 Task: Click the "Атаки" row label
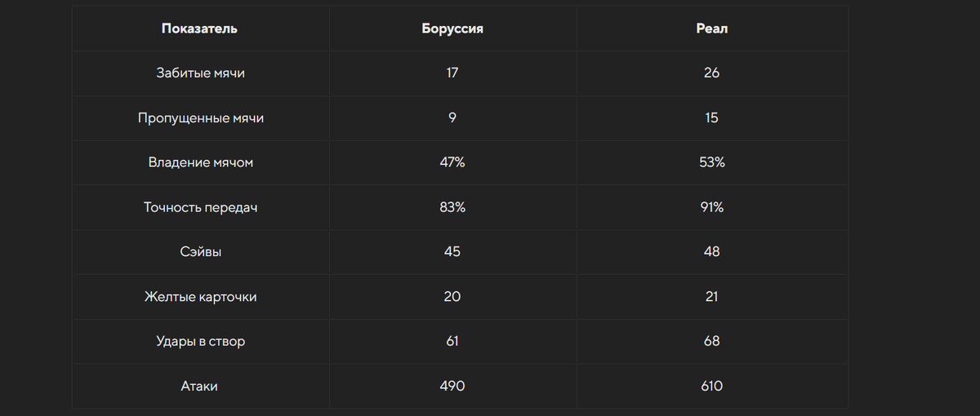point(200,386)
